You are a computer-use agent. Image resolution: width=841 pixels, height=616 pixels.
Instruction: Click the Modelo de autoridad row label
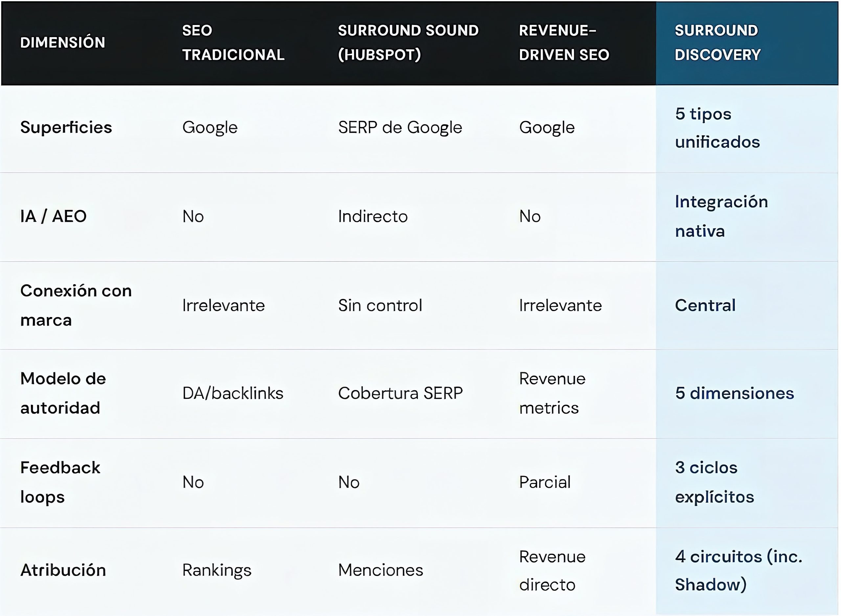tap(63, 393)
